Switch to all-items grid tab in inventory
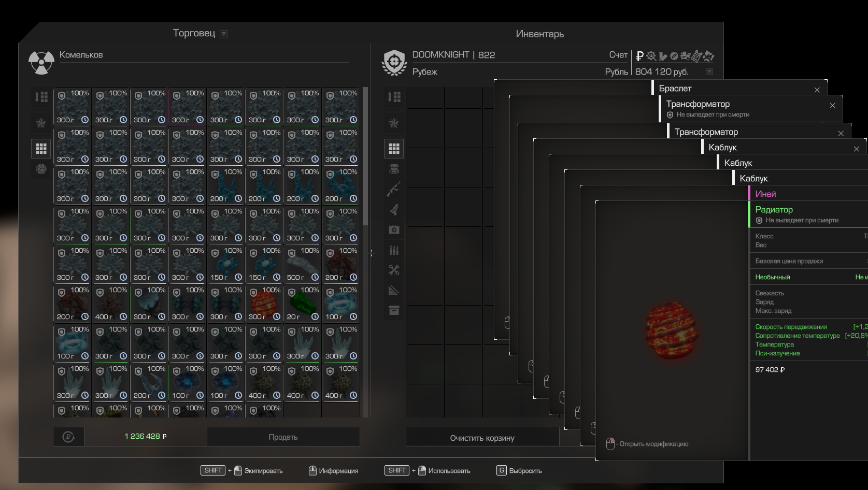 coord(394,149)
